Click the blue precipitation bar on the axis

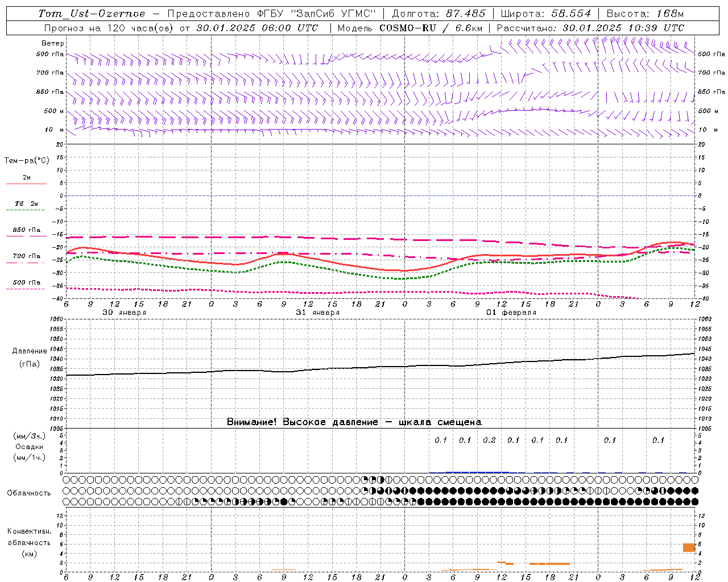477,472
